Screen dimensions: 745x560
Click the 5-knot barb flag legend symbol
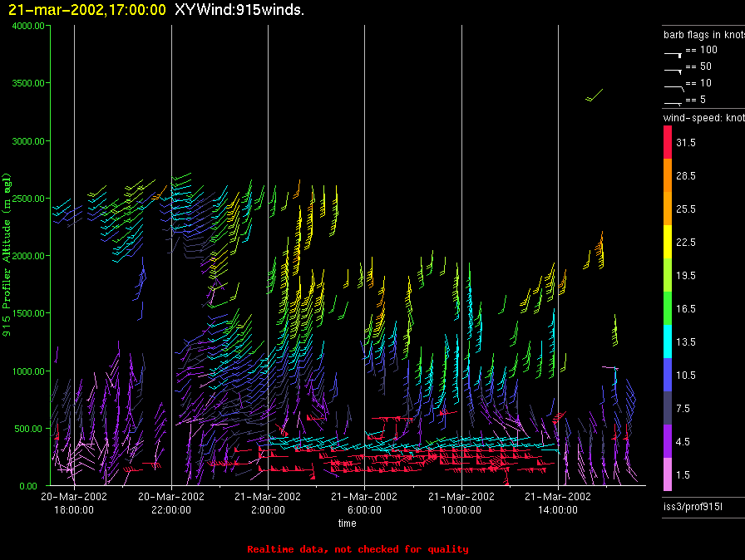(x=673, y=102)
